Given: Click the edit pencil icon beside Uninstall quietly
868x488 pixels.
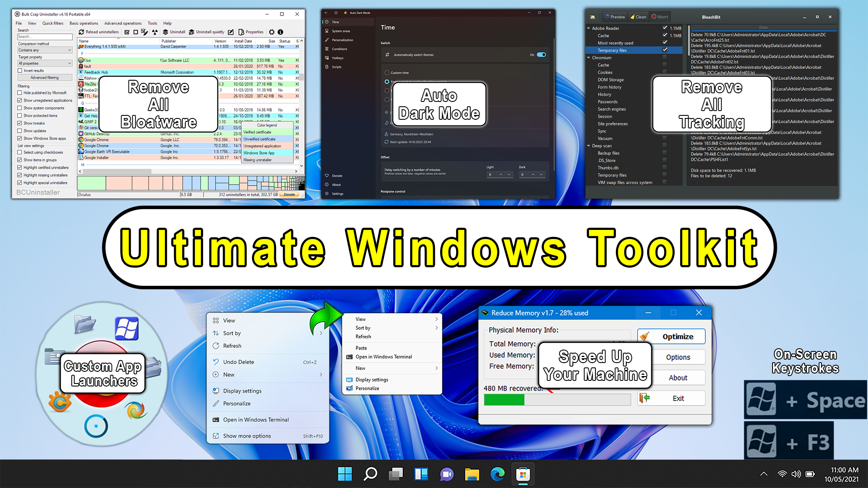Looking at the screenshot, I should point(231,32).
